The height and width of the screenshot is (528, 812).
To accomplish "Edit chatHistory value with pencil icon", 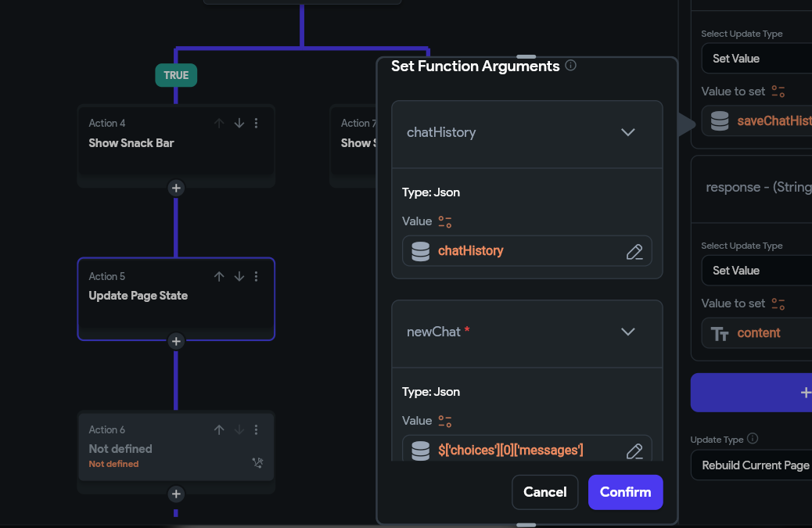I will tap(634, 252).
